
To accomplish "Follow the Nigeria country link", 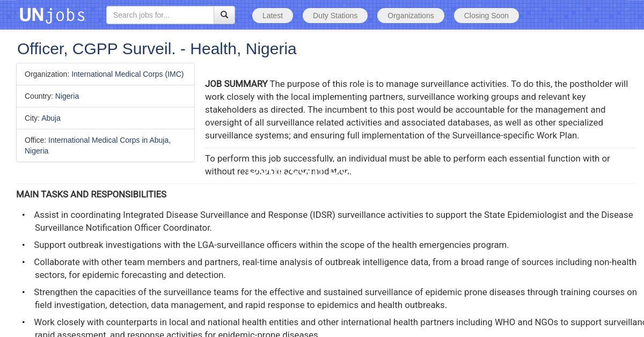I will (x=67, y=96).
